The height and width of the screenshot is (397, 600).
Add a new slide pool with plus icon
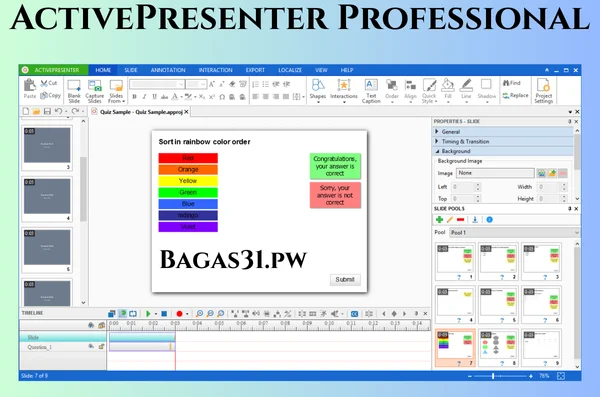coord(439,219)
